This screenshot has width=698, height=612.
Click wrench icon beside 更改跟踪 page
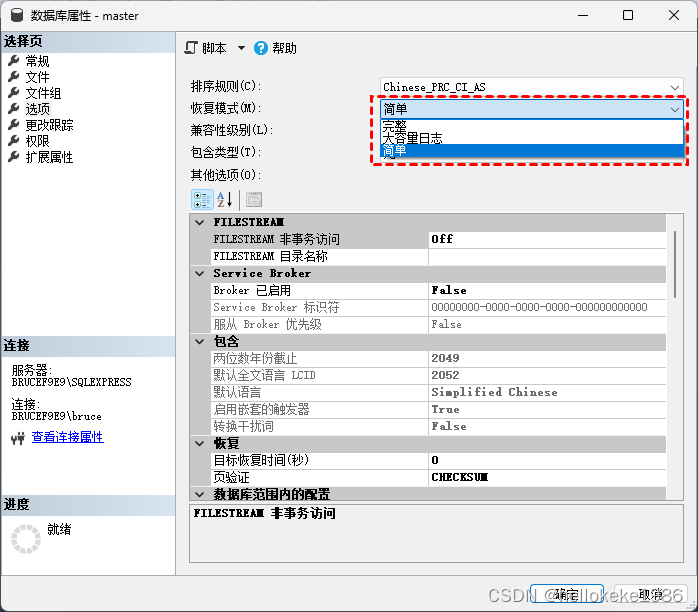tap(14, 124)
